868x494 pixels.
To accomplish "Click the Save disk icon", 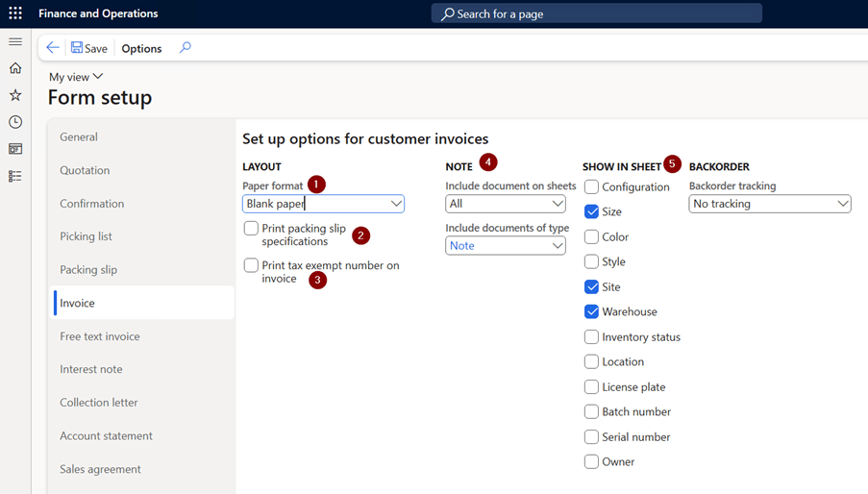I will (77, 48).
